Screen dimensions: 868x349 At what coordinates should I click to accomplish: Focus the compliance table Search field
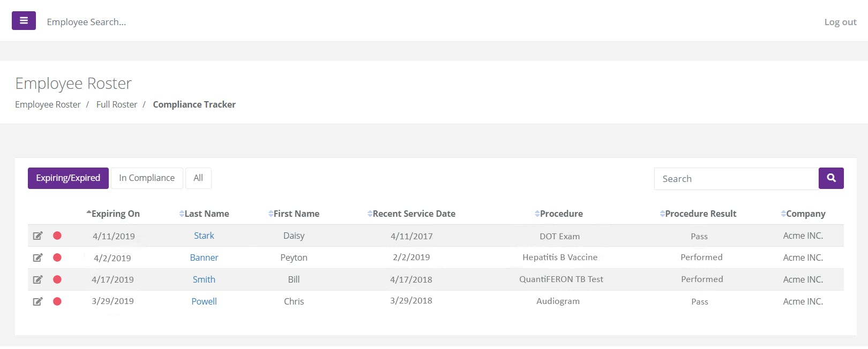[736, 179]
